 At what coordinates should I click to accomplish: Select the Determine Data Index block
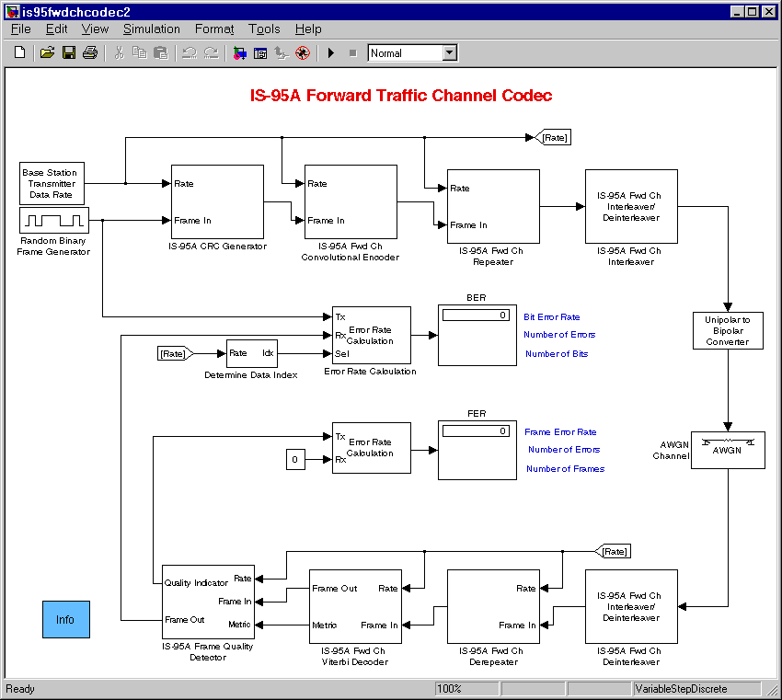pyautogui.click(x=252, y=353)
